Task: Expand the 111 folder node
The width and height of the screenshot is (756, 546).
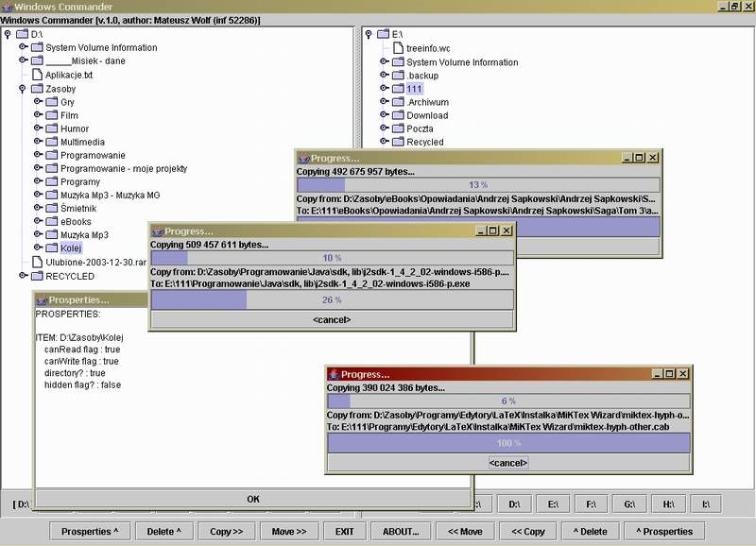Action: point(385,88)
